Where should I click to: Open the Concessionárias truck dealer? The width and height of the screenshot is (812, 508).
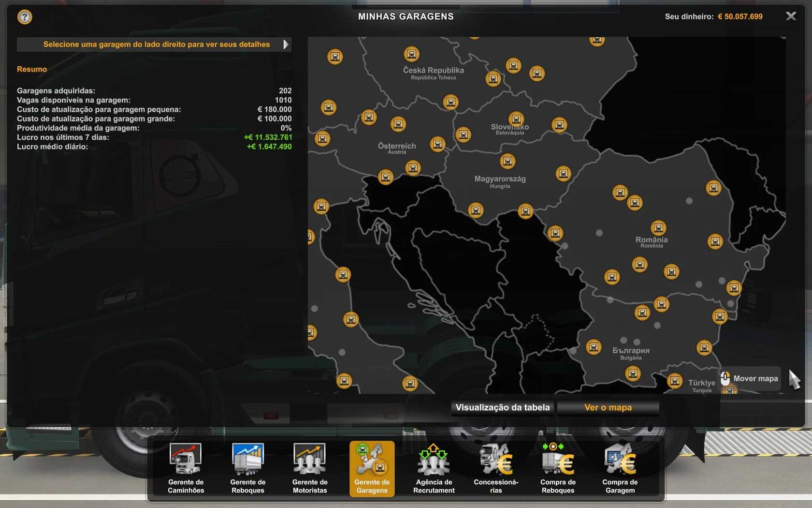496,468
